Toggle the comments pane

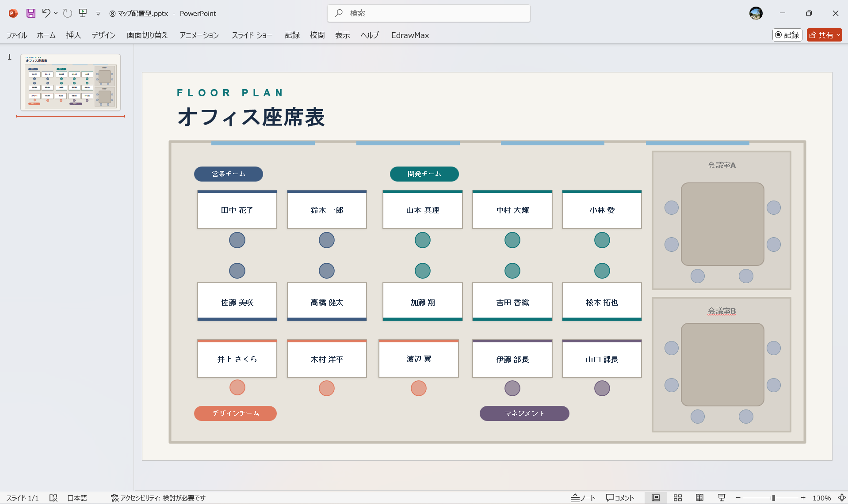[620, 497]
